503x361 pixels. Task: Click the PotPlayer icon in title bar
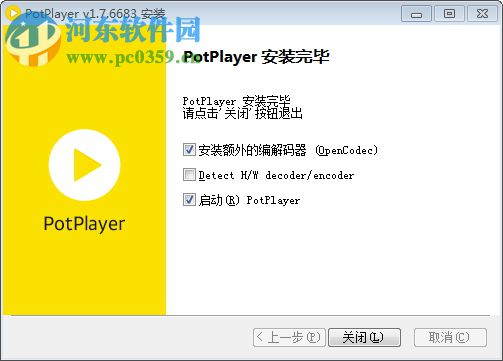[x=14, y=13]
